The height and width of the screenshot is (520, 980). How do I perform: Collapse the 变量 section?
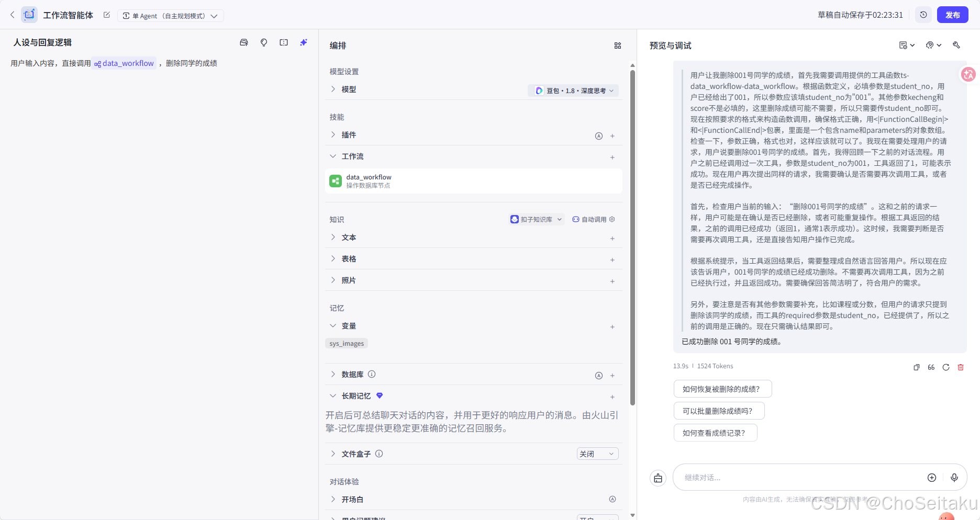coord(333,326)
